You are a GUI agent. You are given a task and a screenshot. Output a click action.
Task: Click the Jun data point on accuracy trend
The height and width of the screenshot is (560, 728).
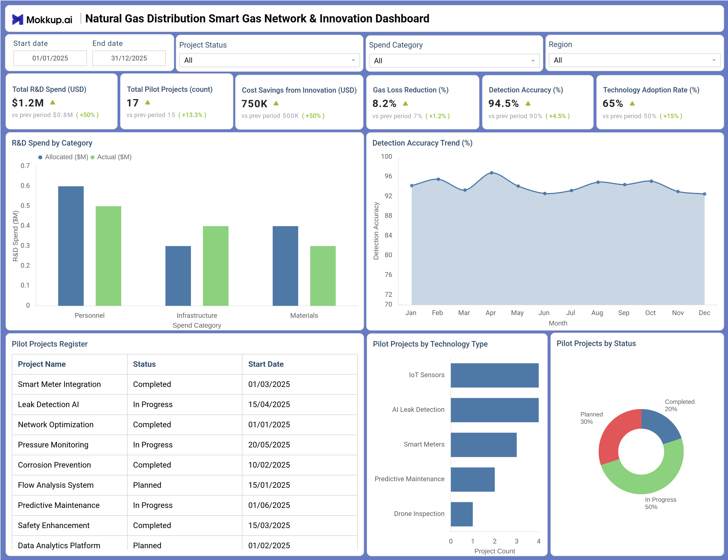point(545,194)
